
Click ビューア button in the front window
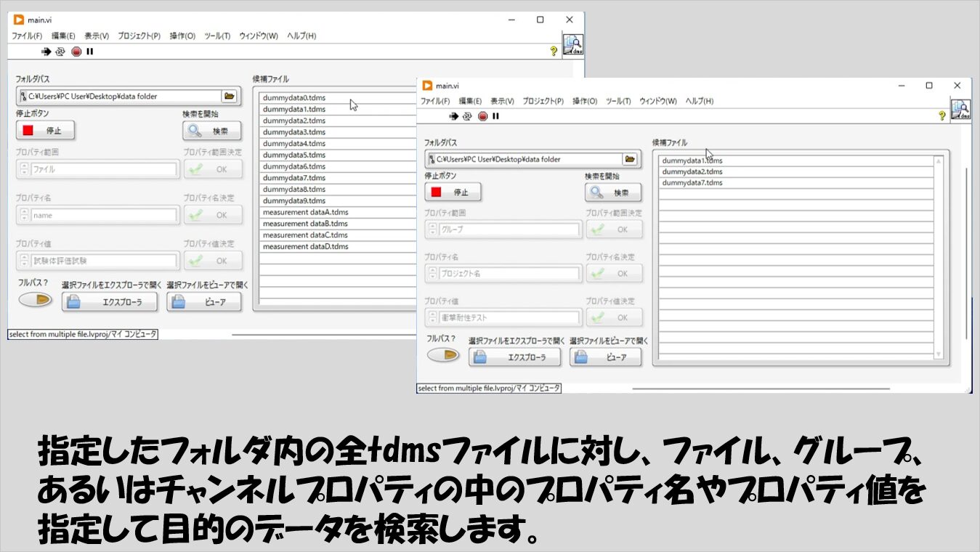pyautogui.click(x=606, y=357)
